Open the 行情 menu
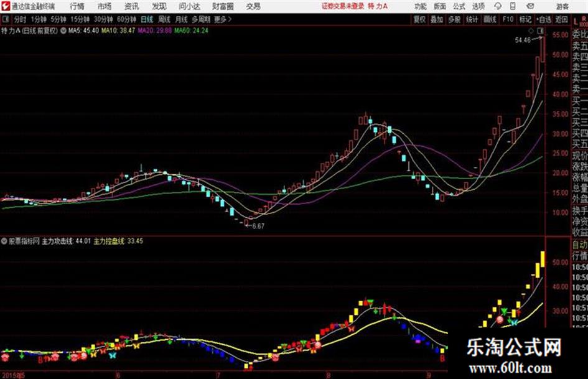Screen dimensions: 588x379 (x=77, y=6)
